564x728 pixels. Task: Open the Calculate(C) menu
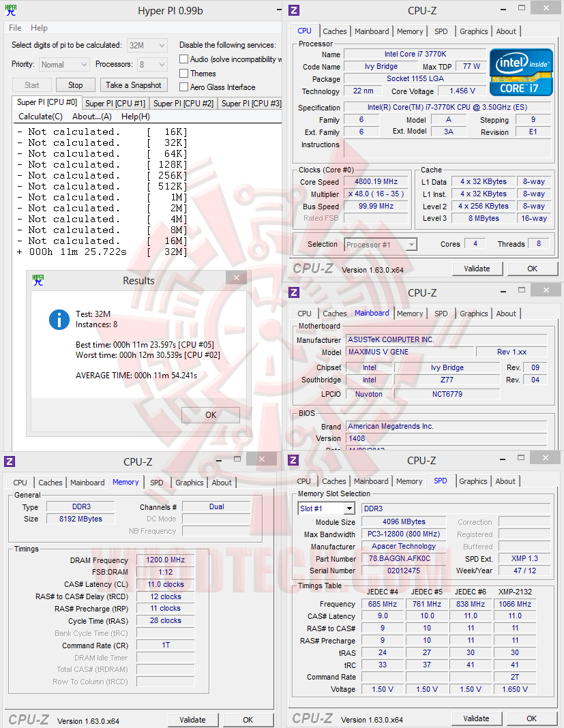pos(40,117)
